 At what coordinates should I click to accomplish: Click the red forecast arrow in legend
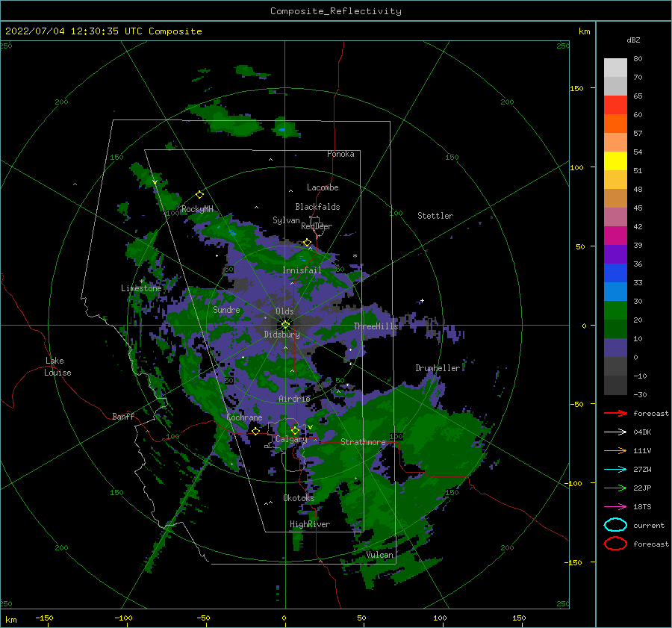click(615, 413)
